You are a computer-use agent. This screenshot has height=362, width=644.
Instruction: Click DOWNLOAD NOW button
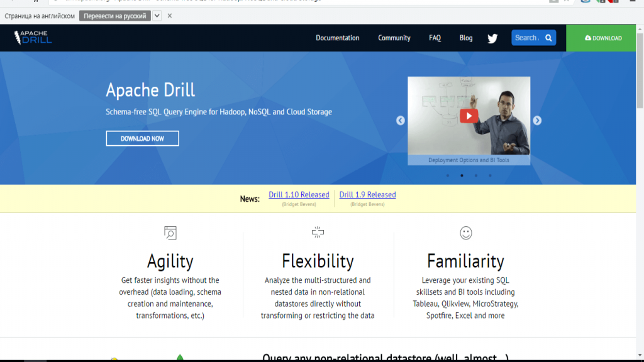click(142, 138)
